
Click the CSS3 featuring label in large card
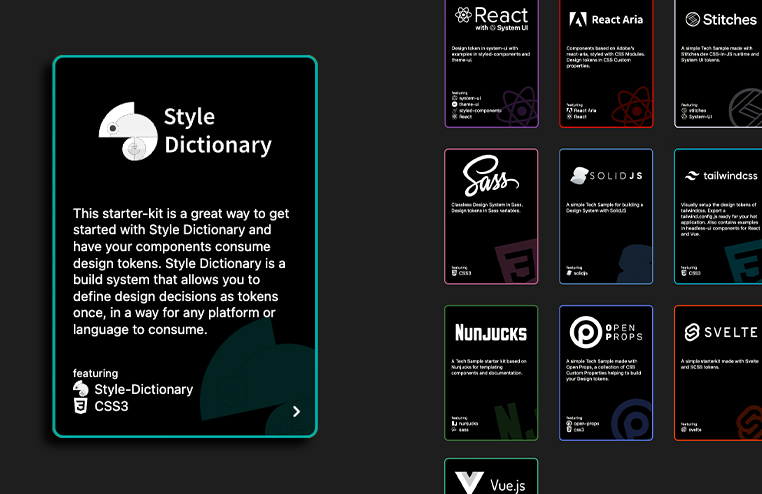(111, 407)
